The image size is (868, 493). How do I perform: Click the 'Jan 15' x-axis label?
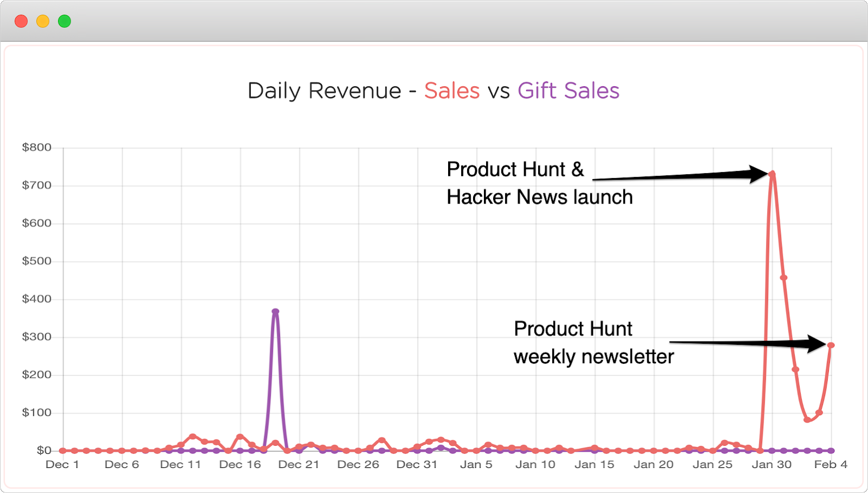(595, 465)
